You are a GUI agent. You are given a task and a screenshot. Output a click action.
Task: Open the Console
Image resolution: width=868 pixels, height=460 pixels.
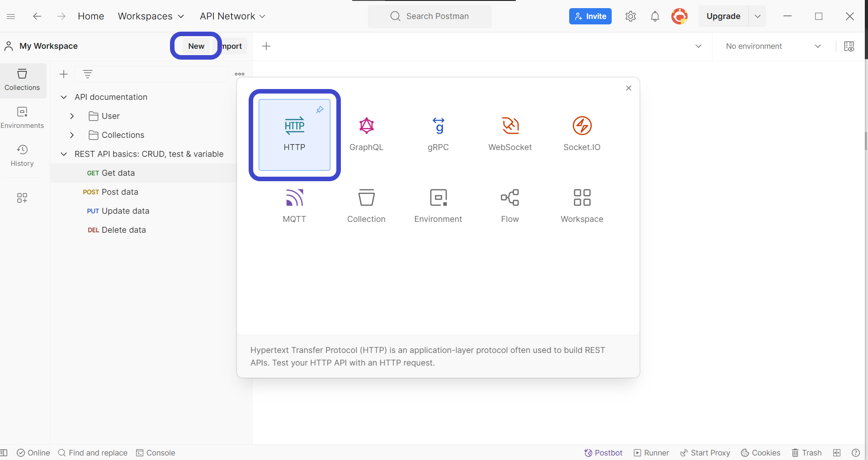click(156, 453)
